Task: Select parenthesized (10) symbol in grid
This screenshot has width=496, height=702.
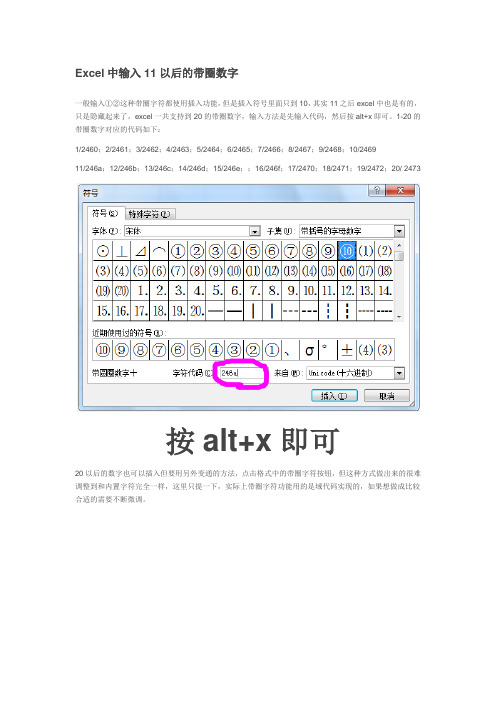Action: point(235,271)
